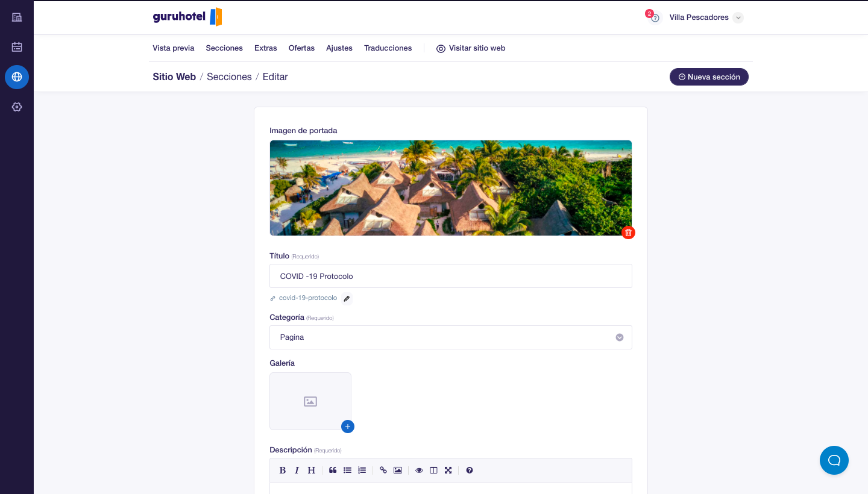
Task: Open the Extras menu item
Action: click(x=266, y=48)
